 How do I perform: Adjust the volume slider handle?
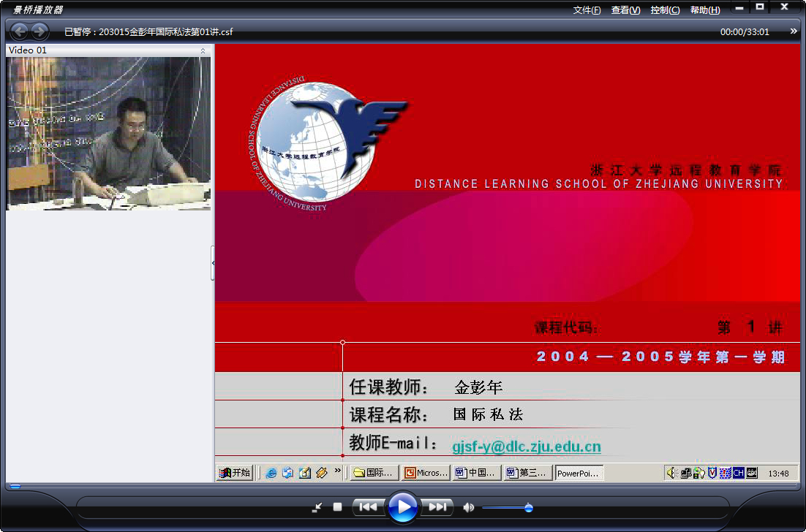pos(528,508)
